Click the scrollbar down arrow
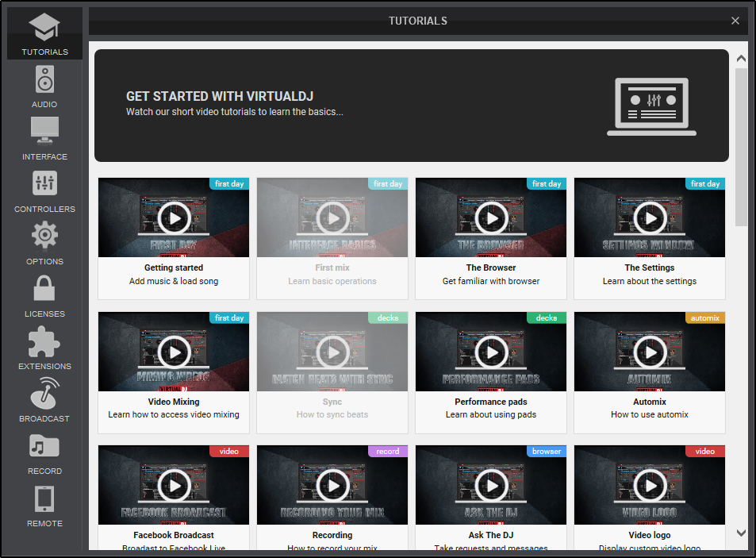Viewport: 756px width, 558px height. point(741,533)
